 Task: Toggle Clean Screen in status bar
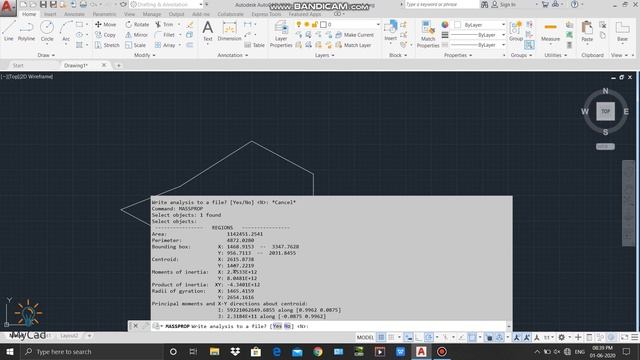pos(624,337)
